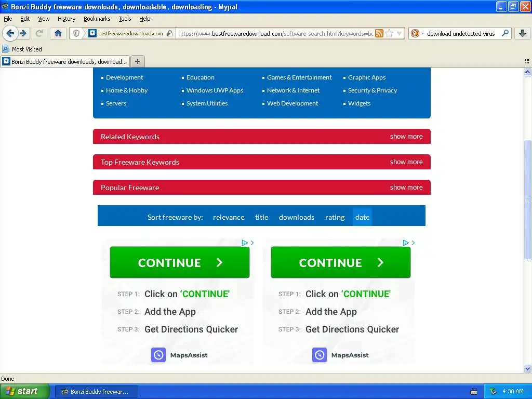The image size is (532, 399).
Task: Open the Web Development category
Action: (292, 103)
